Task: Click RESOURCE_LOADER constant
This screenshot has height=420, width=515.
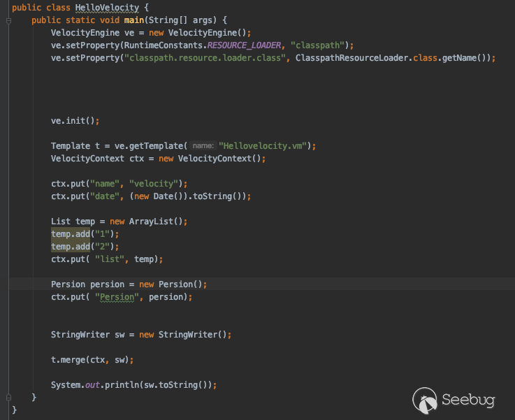Action: pyautogui.click(x=244, y=45)
